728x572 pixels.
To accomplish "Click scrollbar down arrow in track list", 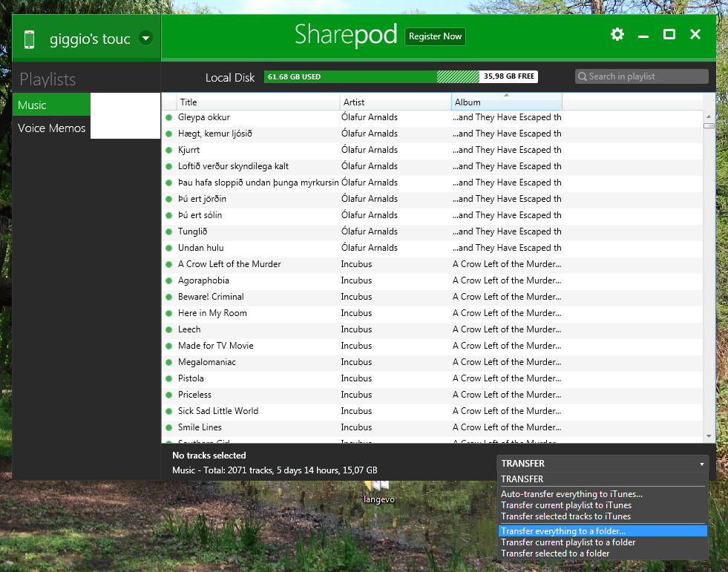I will (x=709, y=436).
